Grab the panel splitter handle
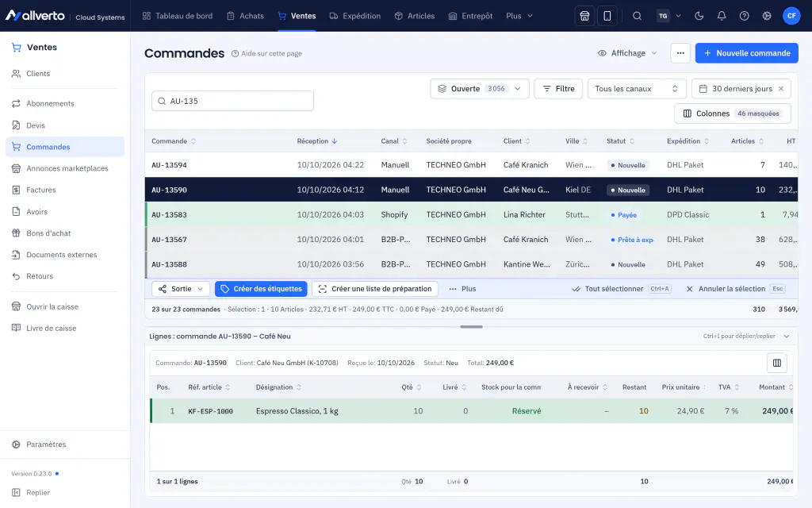 click(x=471, y=326)
